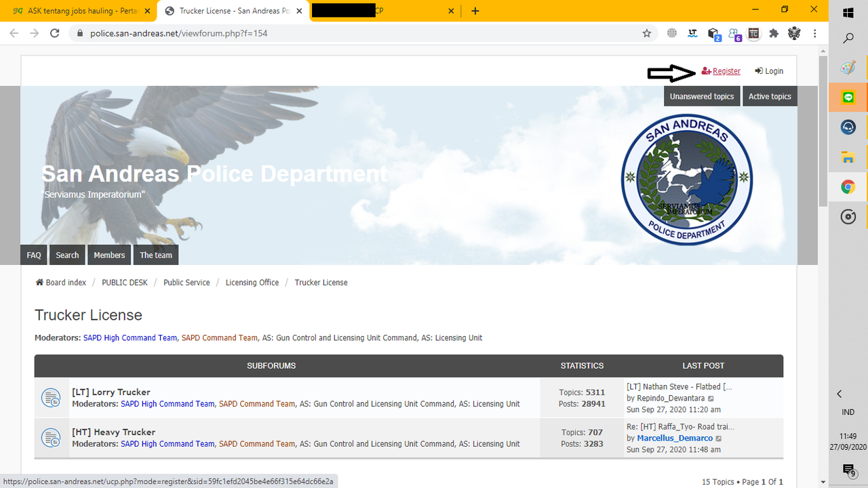This screenshot has width=868, height=488.
Task: Open the Paint app on the taskbar
Action: 848,68
